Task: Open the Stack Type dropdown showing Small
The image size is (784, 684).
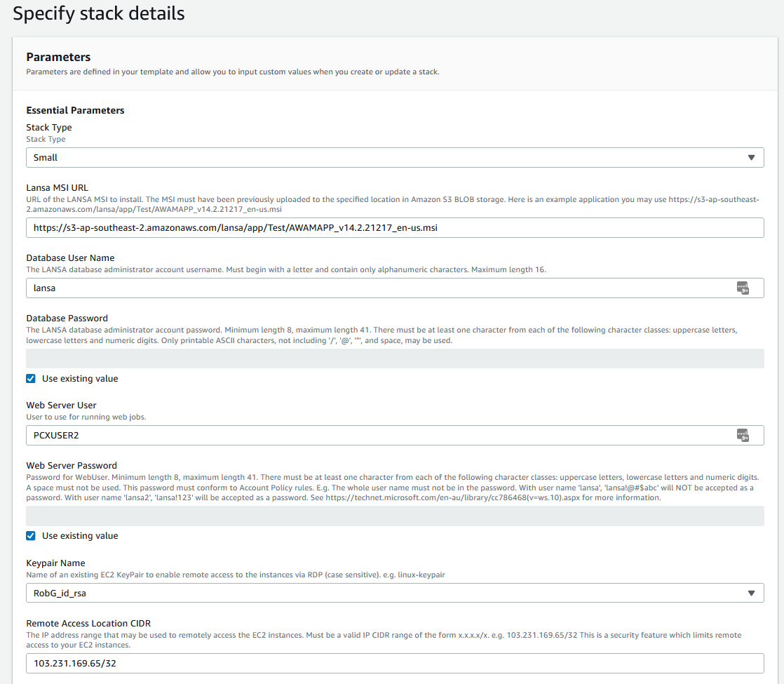Action: tap(395, 157)
